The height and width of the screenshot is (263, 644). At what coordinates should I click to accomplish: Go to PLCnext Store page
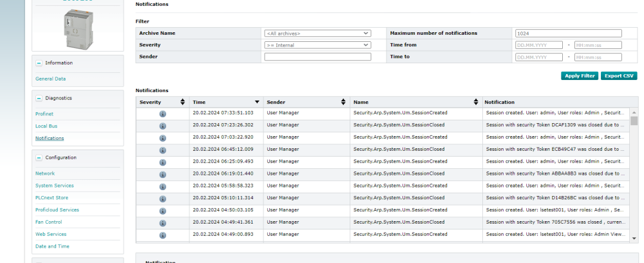52,198
